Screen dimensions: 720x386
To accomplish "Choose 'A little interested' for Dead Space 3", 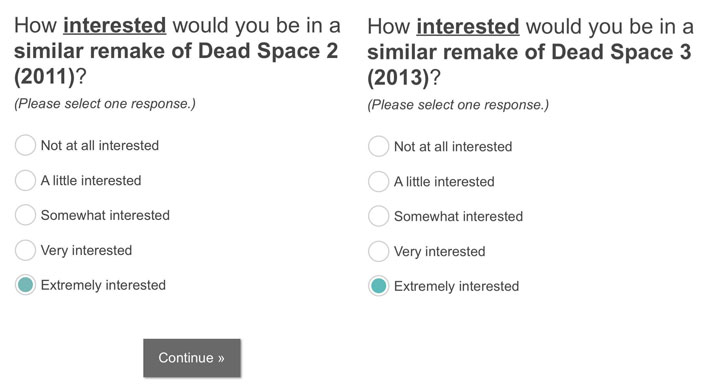I will 378,181.
